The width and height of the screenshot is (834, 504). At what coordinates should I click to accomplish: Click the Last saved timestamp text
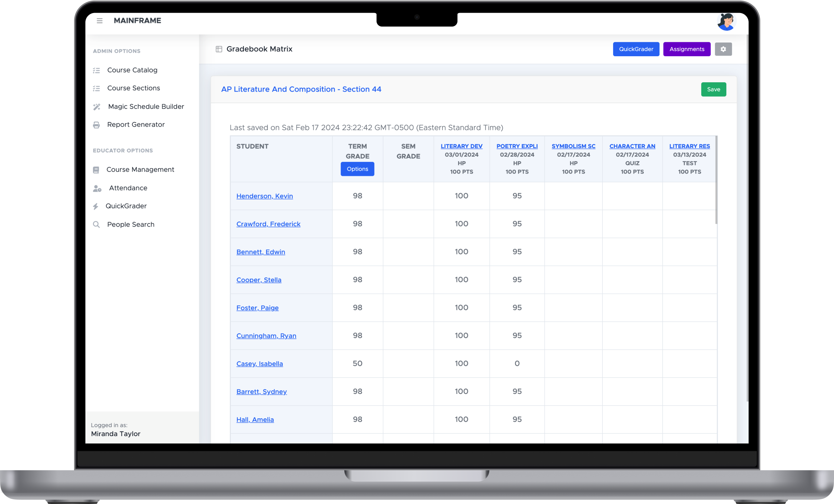tap(366, 128)
